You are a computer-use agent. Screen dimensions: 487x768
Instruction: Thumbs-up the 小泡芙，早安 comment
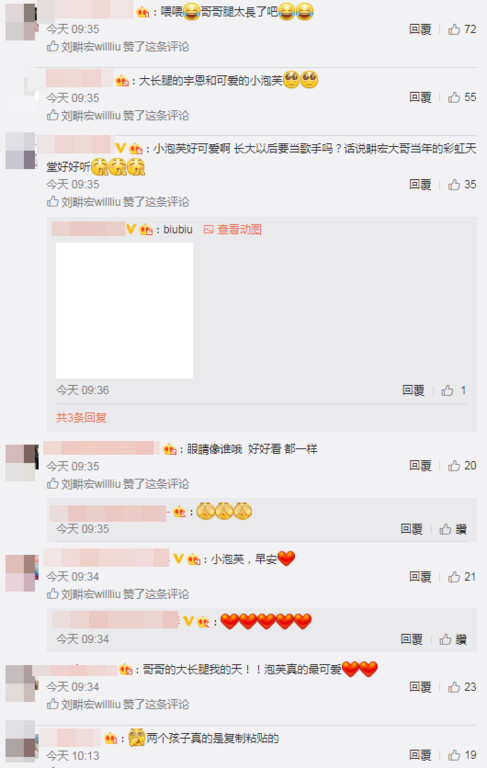(462, 577)
